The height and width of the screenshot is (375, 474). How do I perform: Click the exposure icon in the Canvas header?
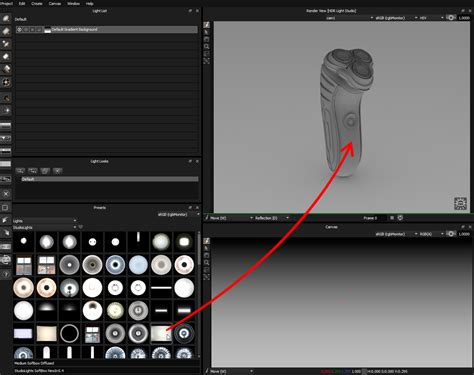[451, 234]
